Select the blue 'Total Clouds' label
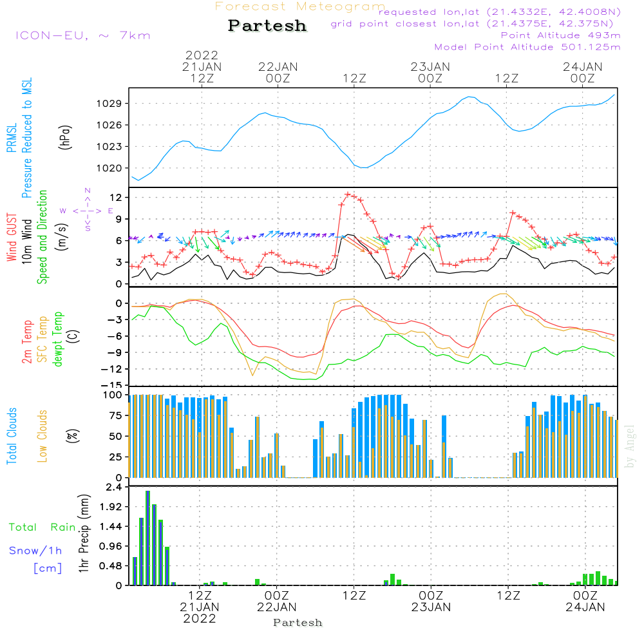The height and width of the screenshot is (644, 644). pyautogui.click(x=12, y=436)
